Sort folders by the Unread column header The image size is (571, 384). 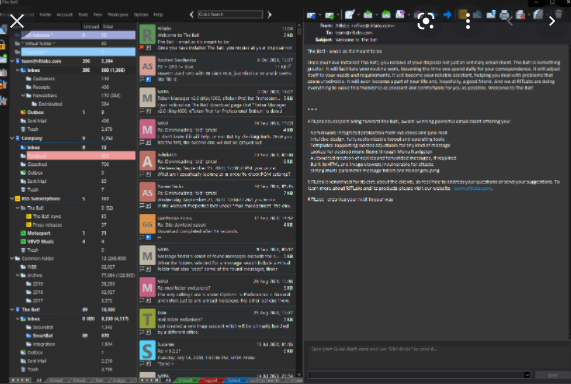pyautogui.click(x=91, y=27)
